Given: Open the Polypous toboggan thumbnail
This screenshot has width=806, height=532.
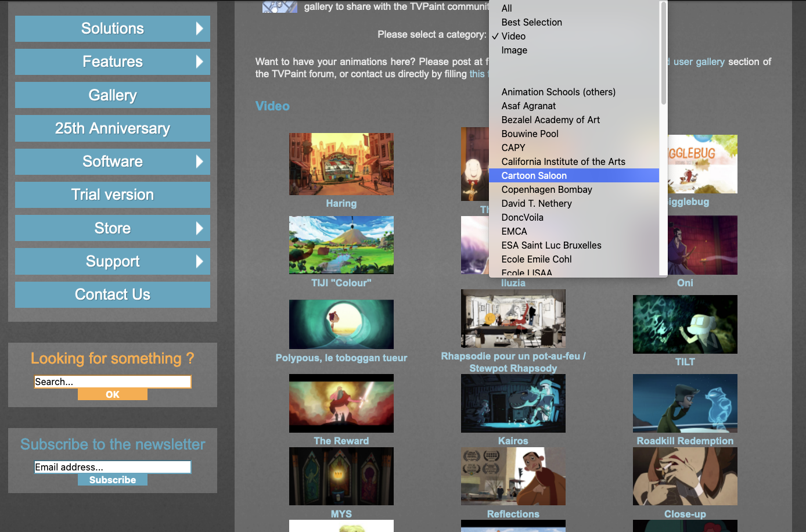Looking at the screenshot, I should pos(341,324).
